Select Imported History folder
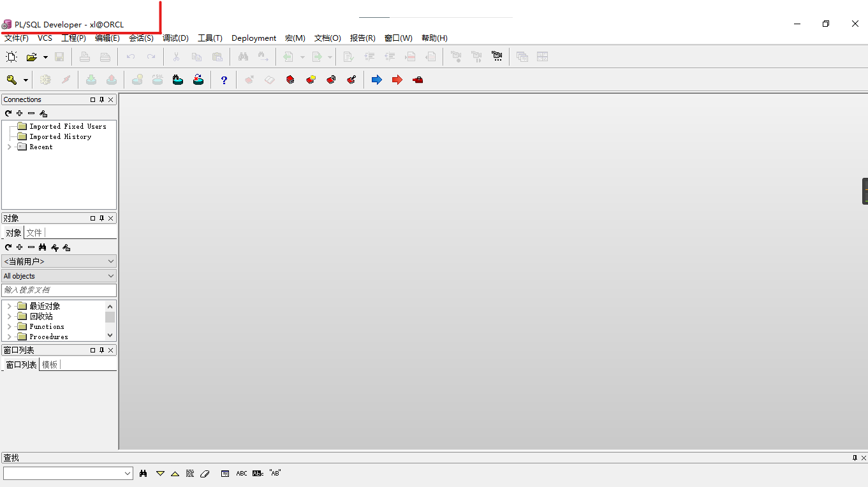The image size is (868, 487). coord(60,136)
